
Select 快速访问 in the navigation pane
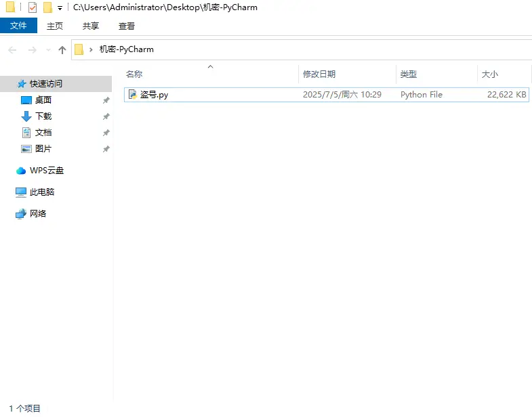(56, 84)
